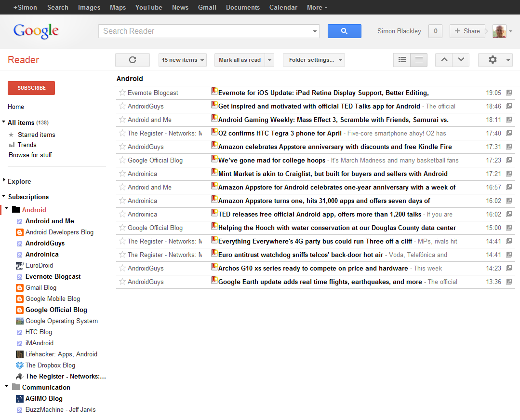Click Trends bar chart icon
520x420 pixels.
click(x=12, y=145)
